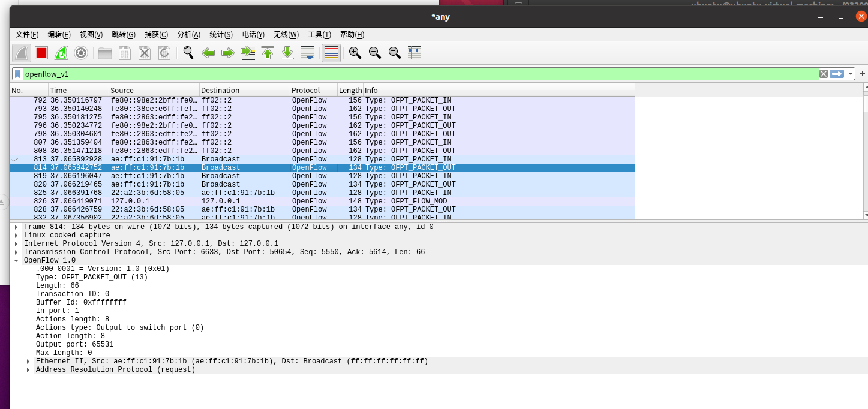Image resolution: width=868 pixels, height=409 pixels.
Task: Stop the running packet capture
Action: (41, 53)
